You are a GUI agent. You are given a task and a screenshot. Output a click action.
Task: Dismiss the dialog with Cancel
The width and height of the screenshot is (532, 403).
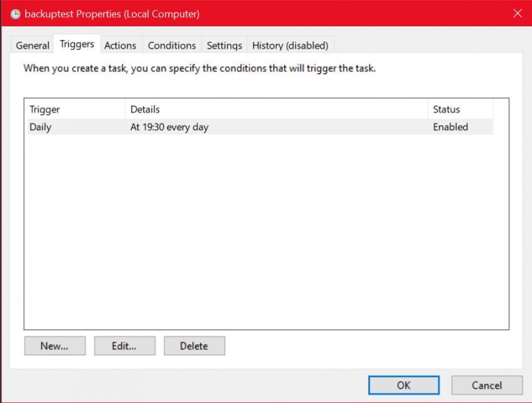487,385
